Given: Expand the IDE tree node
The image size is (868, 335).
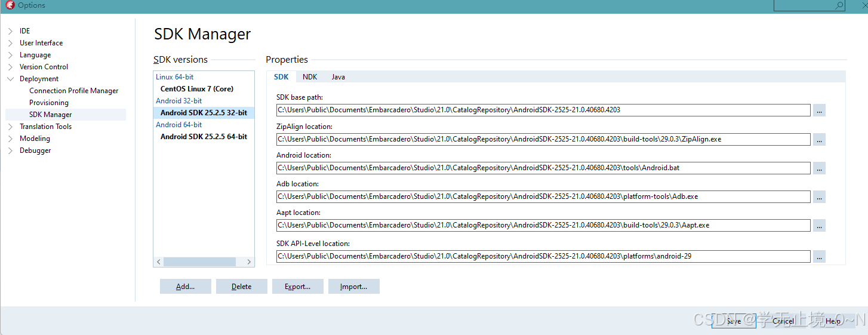Looking at the screenshot, I should pyautogui.click(x=10, y=31).
